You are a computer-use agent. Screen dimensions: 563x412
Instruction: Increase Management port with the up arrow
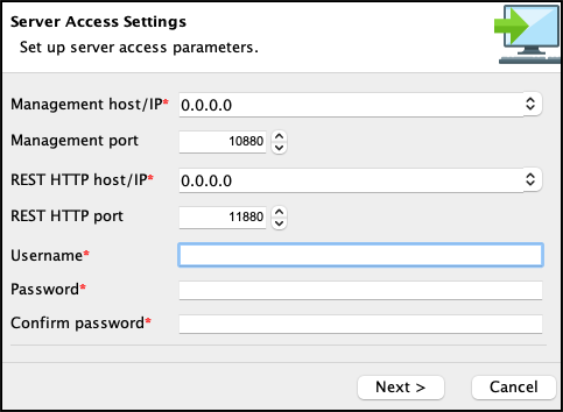279,136
